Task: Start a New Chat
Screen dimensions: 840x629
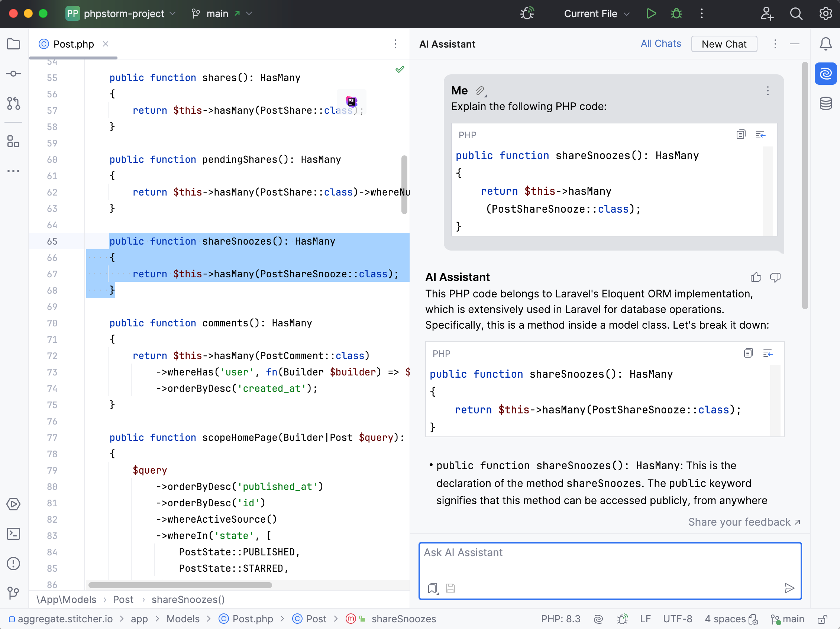Action: coord(724,44)
